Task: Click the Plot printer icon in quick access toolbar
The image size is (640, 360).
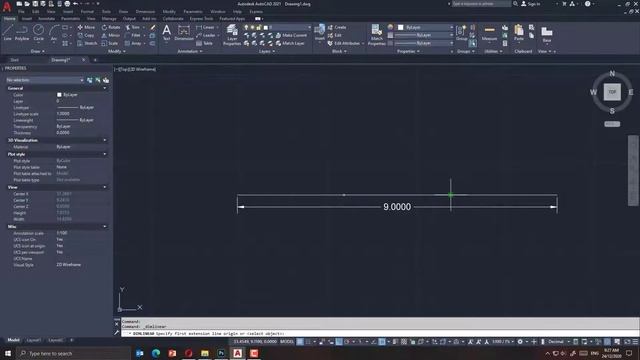Action: pos(67,4)
